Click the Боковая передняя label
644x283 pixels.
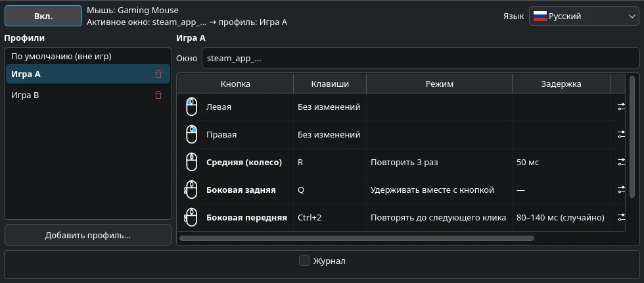(x=246, y=217)
